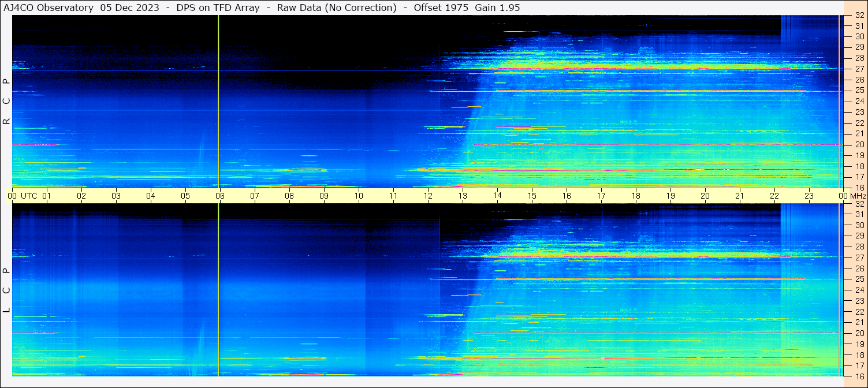
Task: Click the 00 MHz axis end label
Action: (852, 196)
